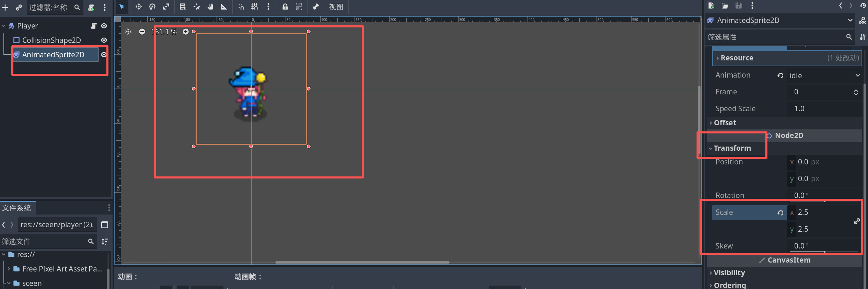Save the currently edited resource

(739, 5)
